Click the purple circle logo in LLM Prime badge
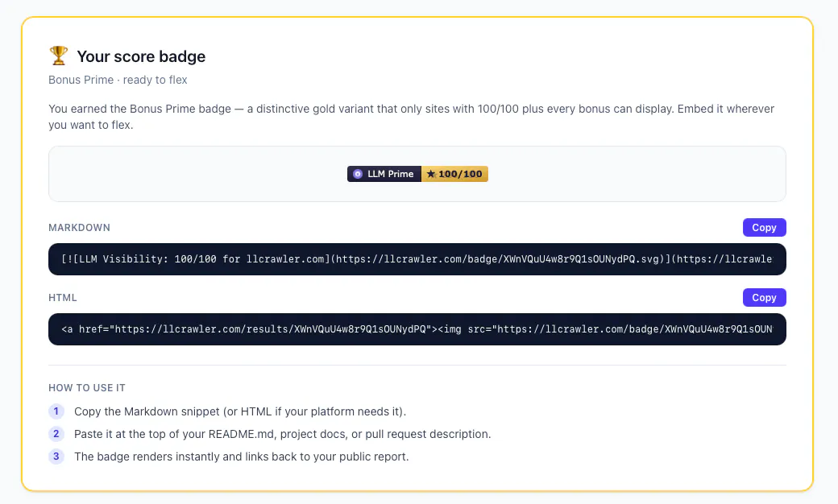Screen dimensions: 838x504 tap(358, 174)
